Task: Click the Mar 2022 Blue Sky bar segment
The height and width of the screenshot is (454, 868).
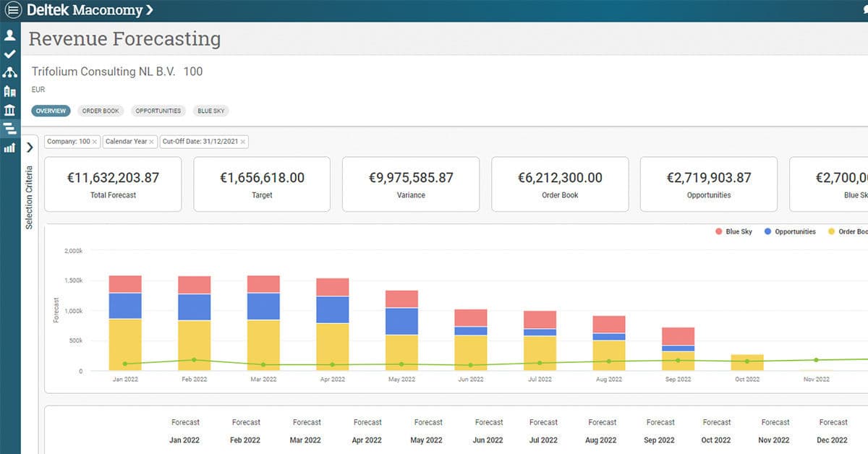Action: click(263, 284)
